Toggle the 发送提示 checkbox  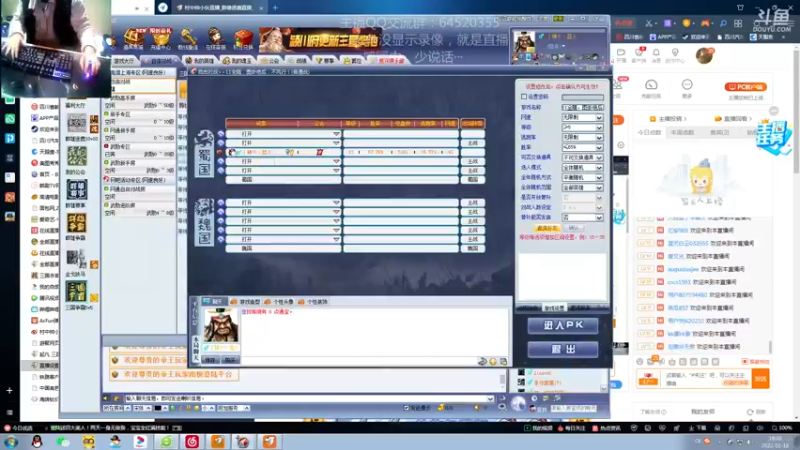tap(407, 408)
